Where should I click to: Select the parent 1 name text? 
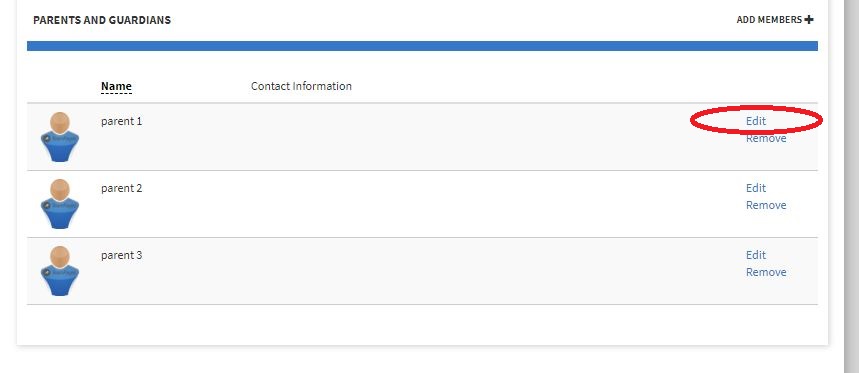click(122, 121)
